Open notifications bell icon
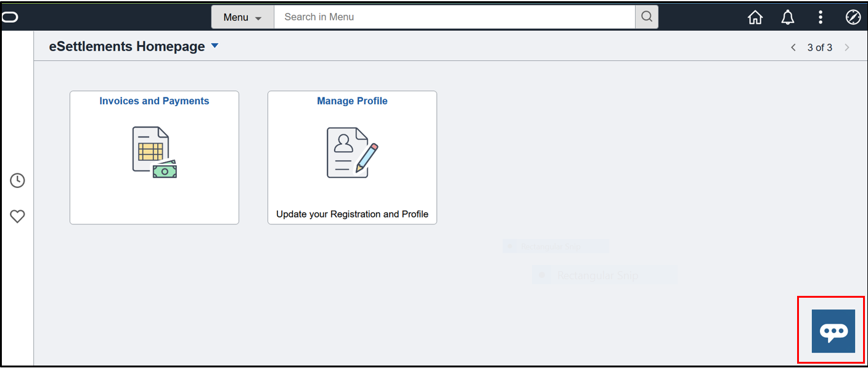The width and height of the screenshot is (868, 368). tap(788, 17)
